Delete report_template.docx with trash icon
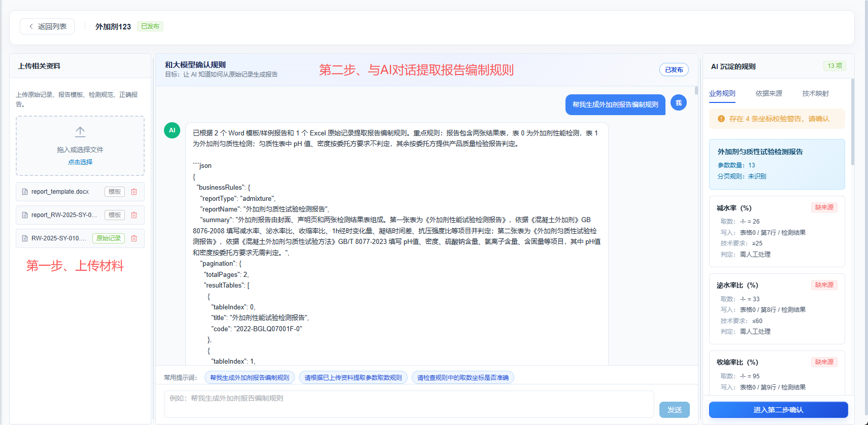 pyautogui.click(x=134, y=192)
